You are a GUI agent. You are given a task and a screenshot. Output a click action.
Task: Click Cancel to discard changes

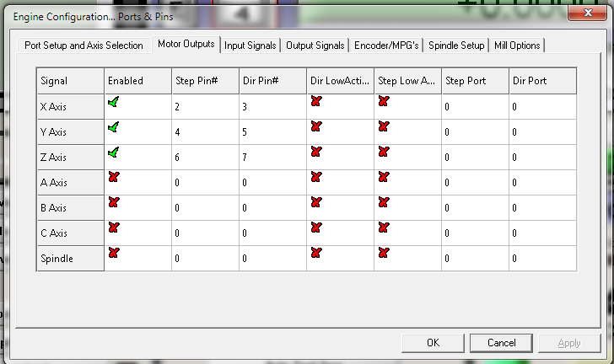pyautogui.click(x=501, y=343)
